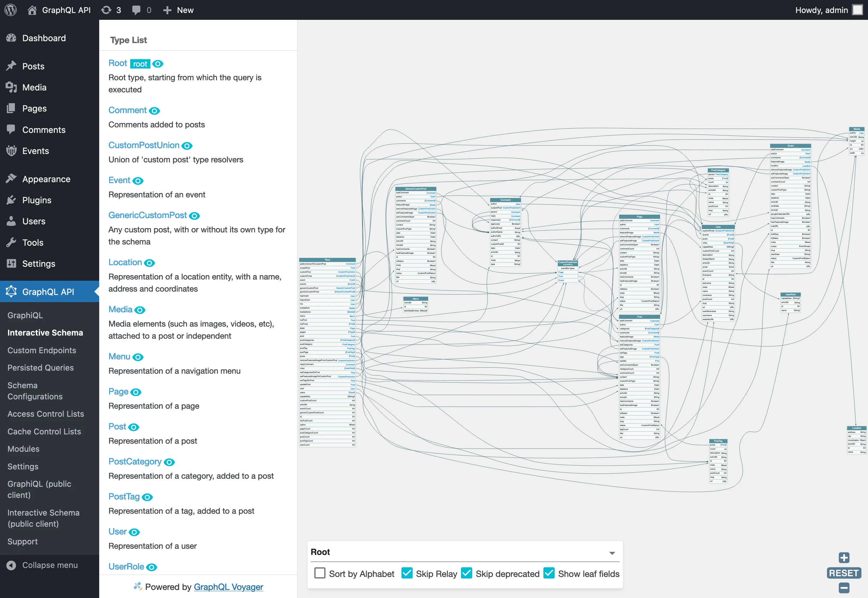Select the Post type link in Type List
Image resolution: width=868 pixels, height=598 pixels.
[x=117, y=426]
